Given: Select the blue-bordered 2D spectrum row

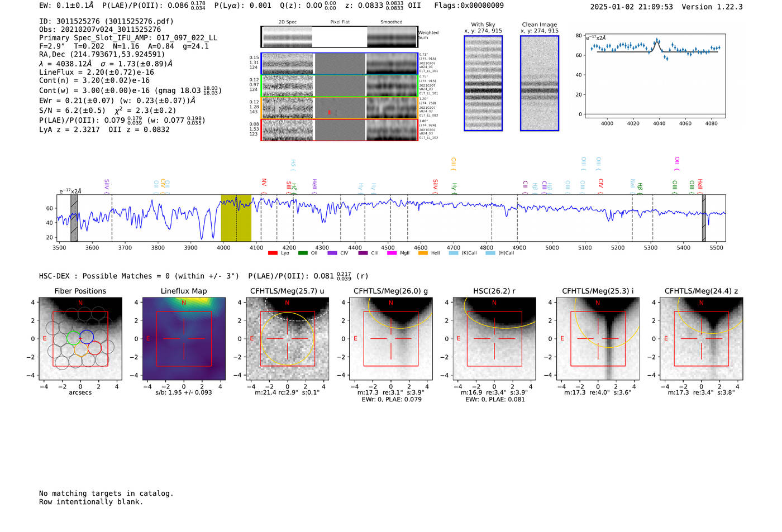Looking at the screenshot, I should 340,64.
